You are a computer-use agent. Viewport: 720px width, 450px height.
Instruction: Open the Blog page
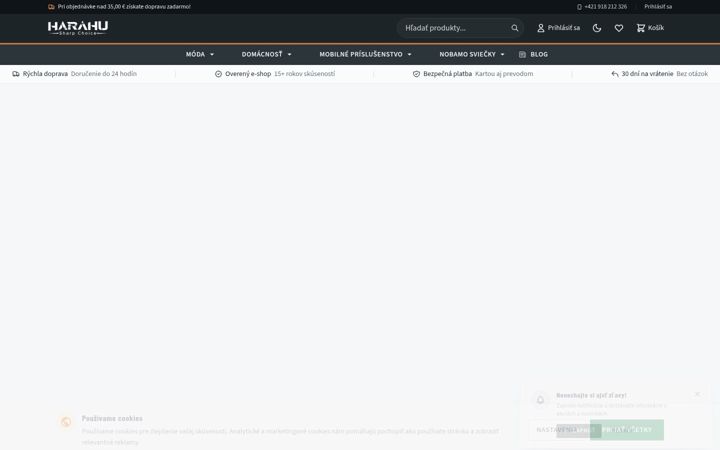point(533,54)
